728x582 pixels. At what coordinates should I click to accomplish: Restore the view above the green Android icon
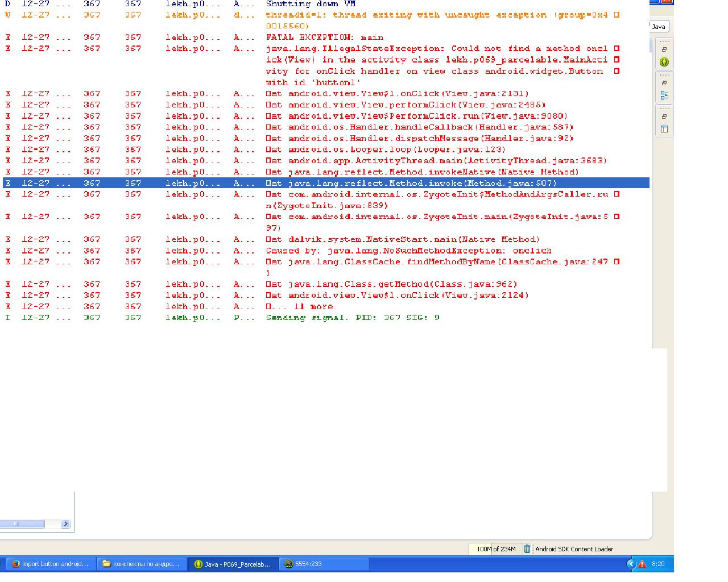point(664,50)
